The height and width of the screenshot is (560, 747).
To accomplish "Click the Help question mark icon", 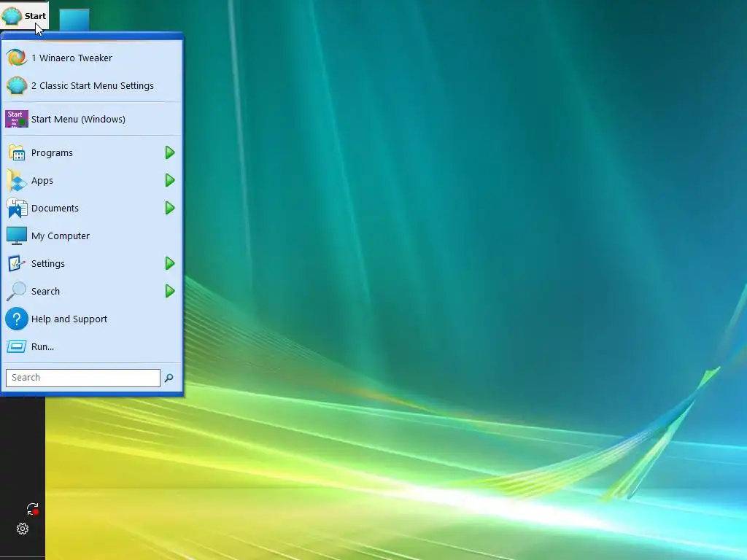I will pos(17,319).
